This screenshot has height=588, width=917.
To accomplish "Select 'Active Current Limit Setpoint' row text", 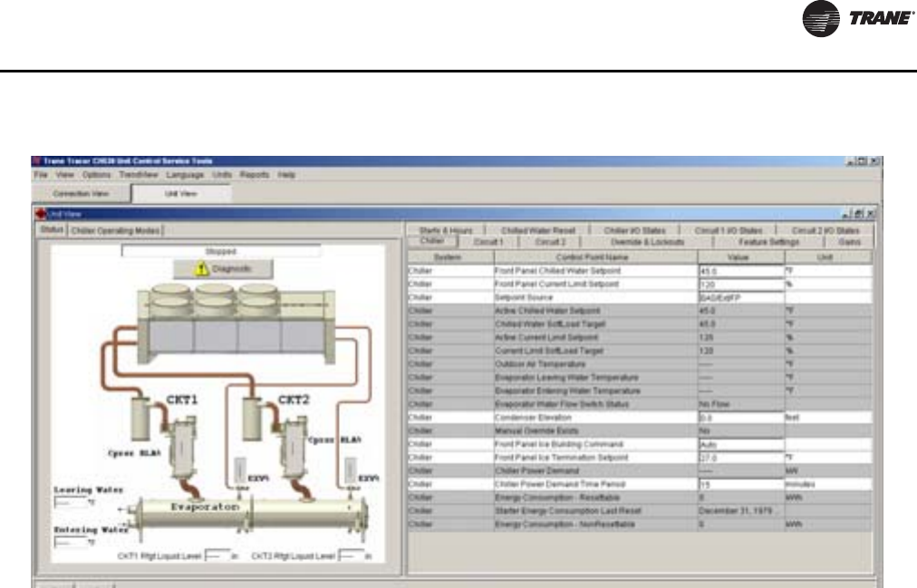I will coord(546,338).
